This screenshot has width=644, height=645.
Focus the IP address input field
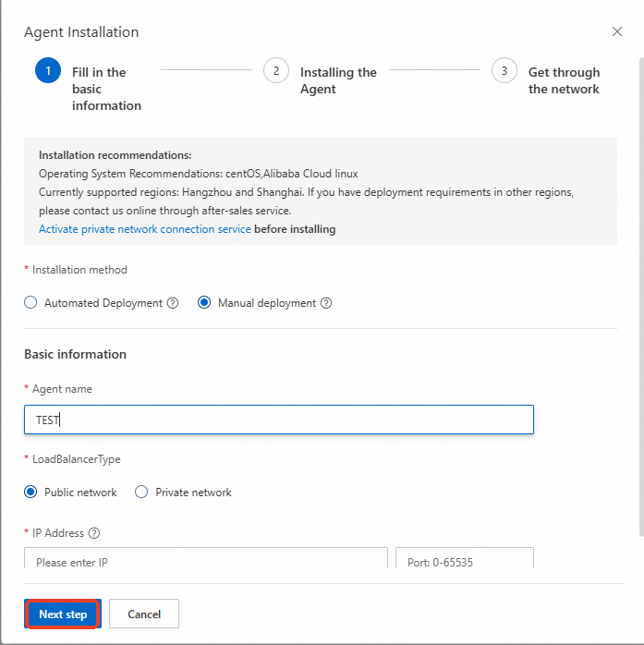(206, 559)
